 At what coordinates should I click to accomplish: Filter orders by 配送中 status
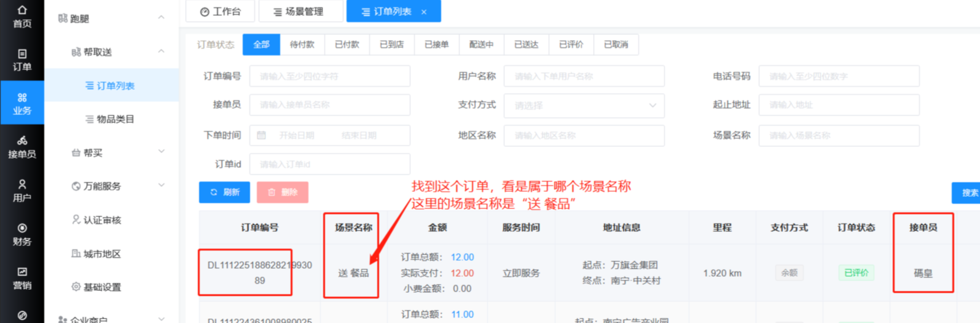click(x=481, y=44)
